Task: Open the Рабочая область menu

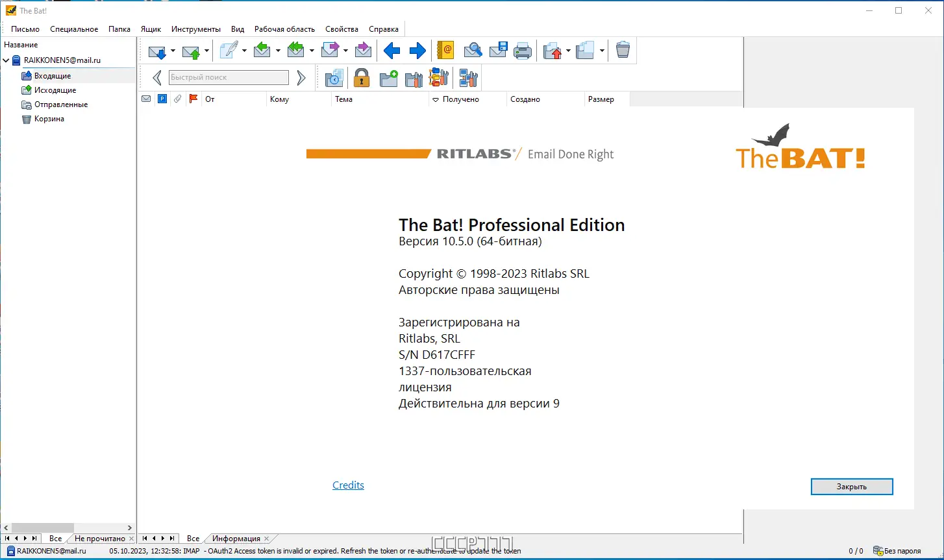Action: coord(284,29)
